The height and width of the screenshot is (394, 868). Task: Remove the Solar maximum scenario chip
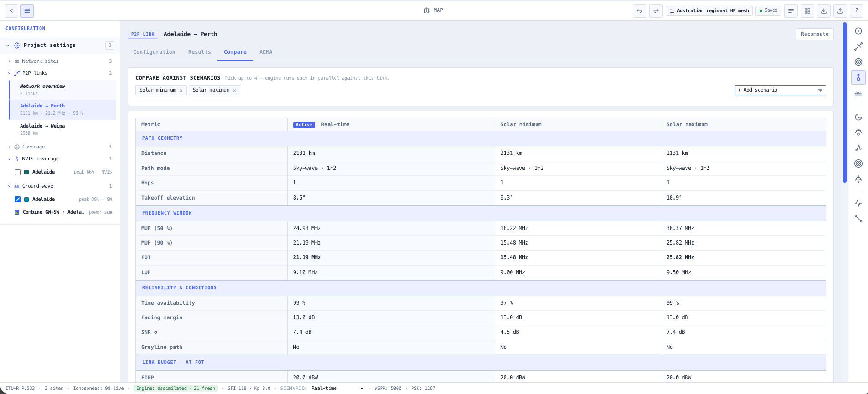[234, 91]
